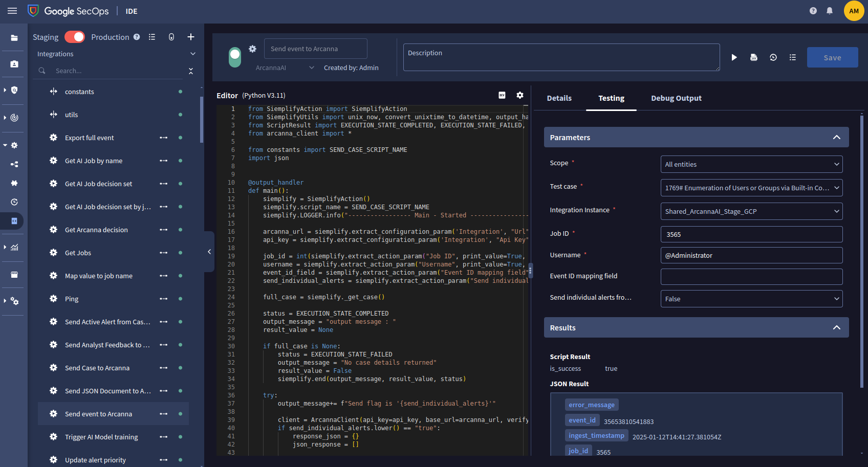Switch to the Details tab
The width and height of the screenshot is (868, 467).
[559, 98]
